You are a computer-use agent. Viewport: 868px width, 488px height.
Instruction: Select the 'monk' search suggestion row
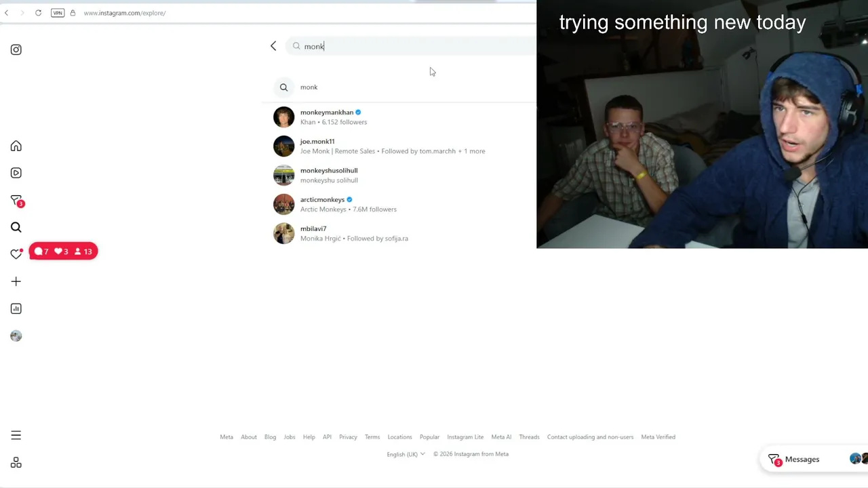[x=400, y=87]
